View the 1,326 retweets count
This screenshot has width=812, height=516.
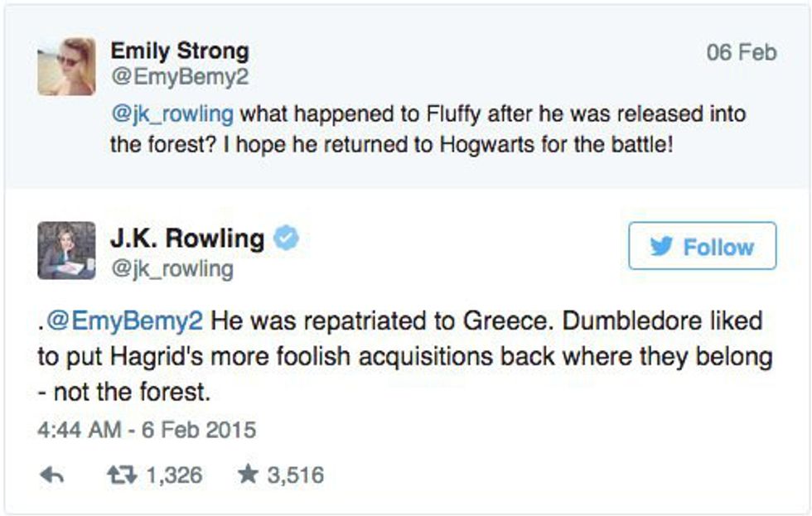tap(173, 475)
